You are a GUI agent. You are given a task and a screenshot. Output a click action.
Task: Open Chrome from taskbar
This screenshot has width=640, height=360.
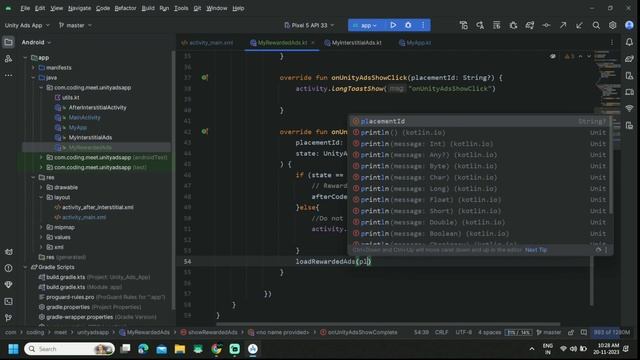[216, 349]
